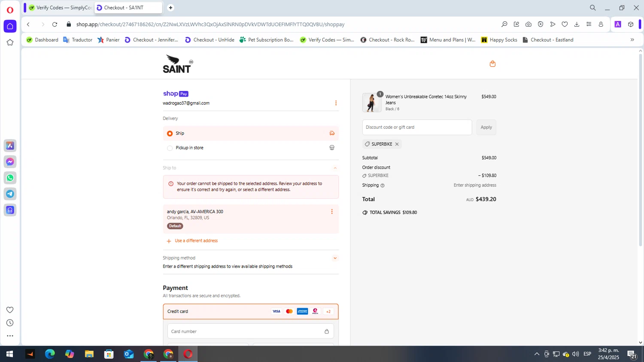Show hidden system tray icons
644x362 pixels.
[x=537, y=354]
